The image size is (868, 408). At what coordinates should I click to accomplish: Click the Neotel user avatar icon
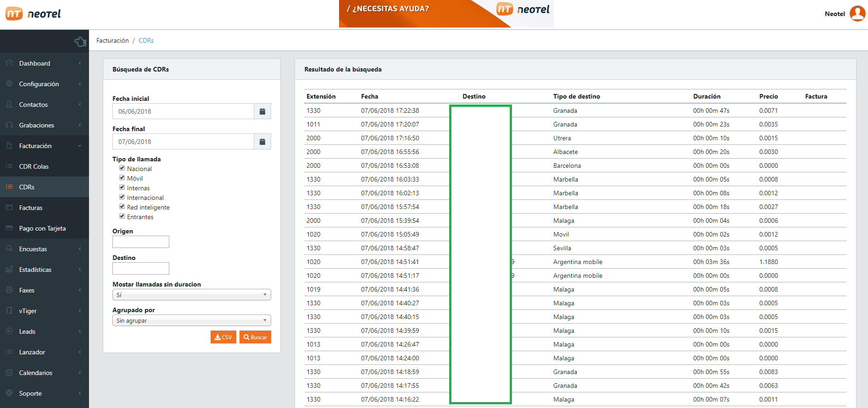(x=857, y=14)
